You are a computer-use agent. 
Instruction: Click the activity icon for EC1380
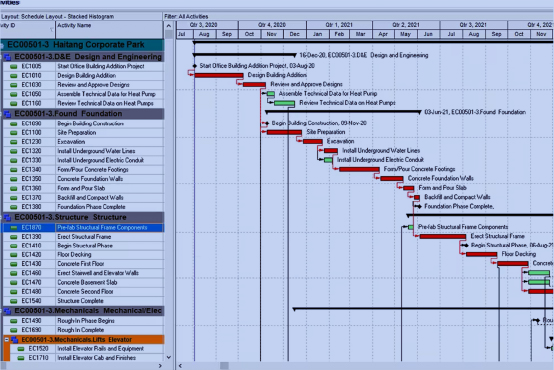click(x=13, y=207)
